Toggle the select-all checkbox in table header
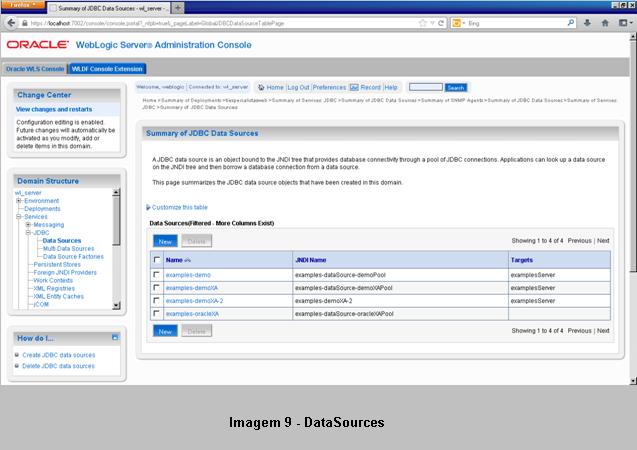Screen dimensions: 637x450 157,260
